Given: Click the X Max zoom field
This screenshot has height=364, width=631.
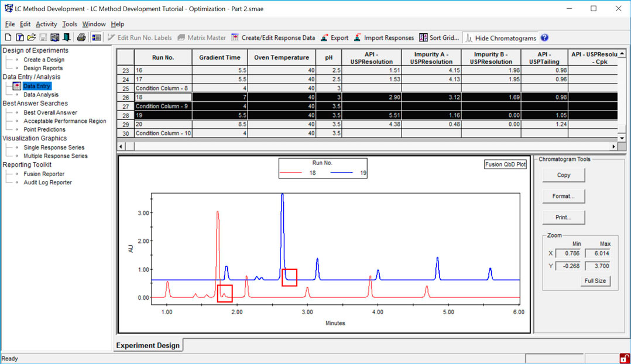Looking at the screenshot, I should coord(598,253).
